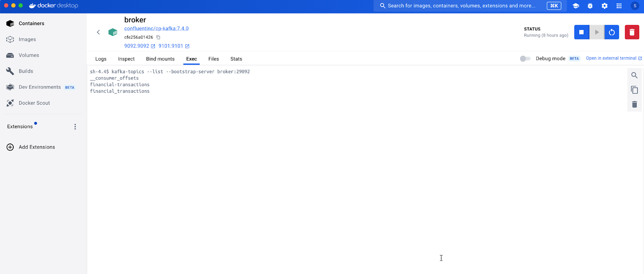Switch to the Files tab
Image resolution: width=644 pixels, height=274 pixels.
[214, 59]
